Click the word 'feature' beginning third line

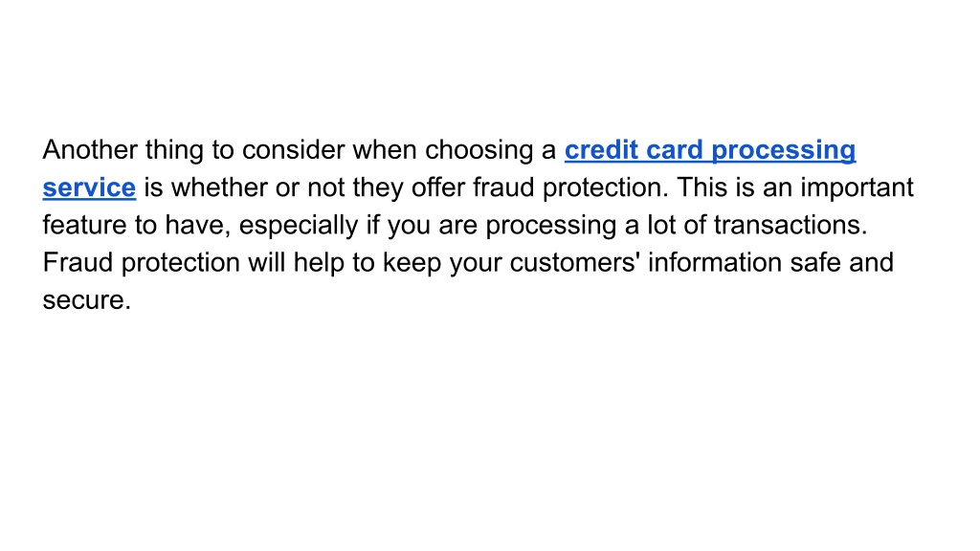coord(84,225)
